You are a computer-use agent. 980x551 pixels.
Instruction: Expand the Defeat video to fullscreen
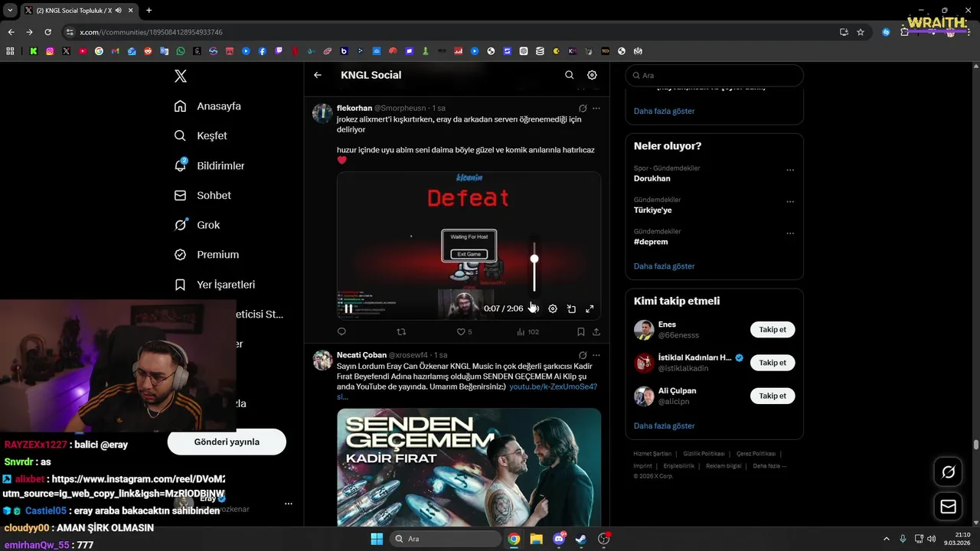pyautogui.click(x=590, y=308)
